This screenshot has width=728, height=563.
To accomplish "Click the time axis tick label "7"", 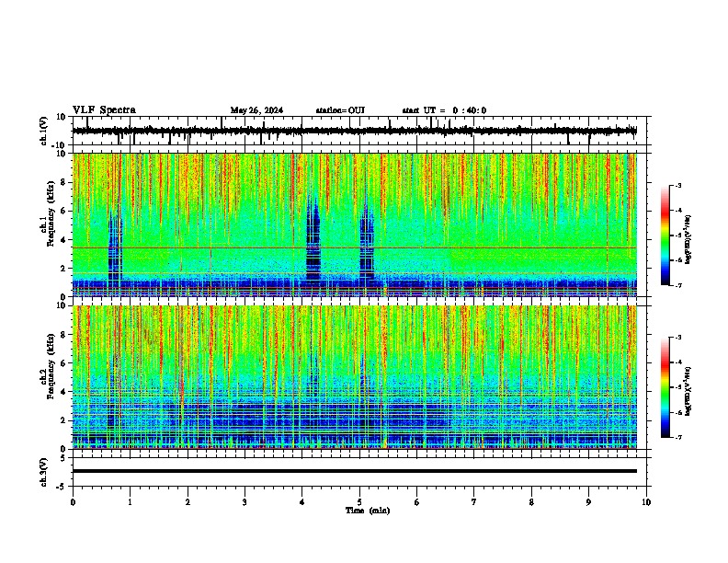I will tap(474, 502).
